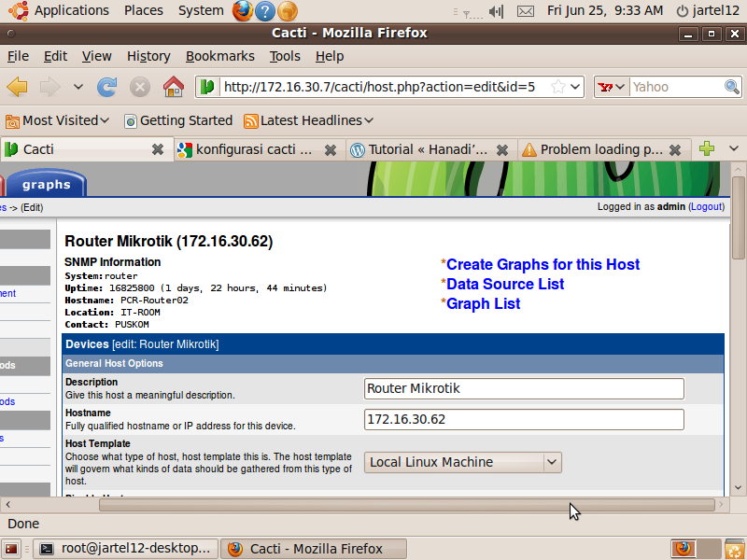Click the horizontal scrollbar left arrow

click(8, 505)
